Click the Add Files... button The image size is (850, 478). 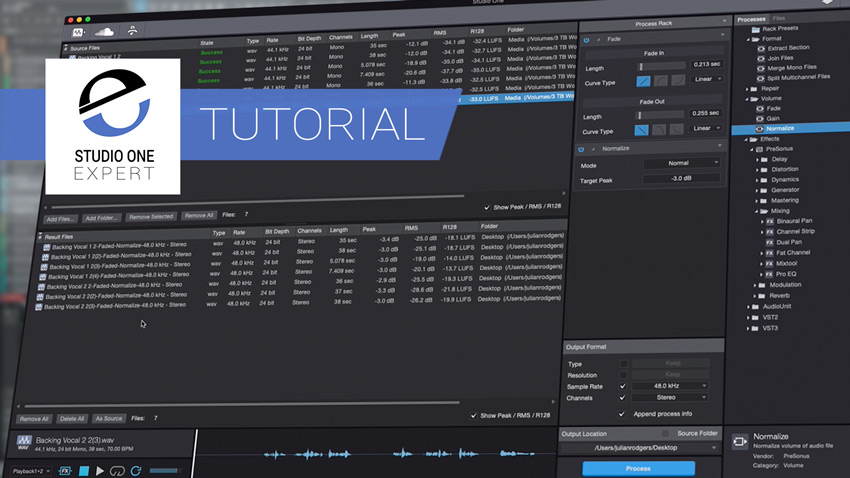[x=61, y=219]
